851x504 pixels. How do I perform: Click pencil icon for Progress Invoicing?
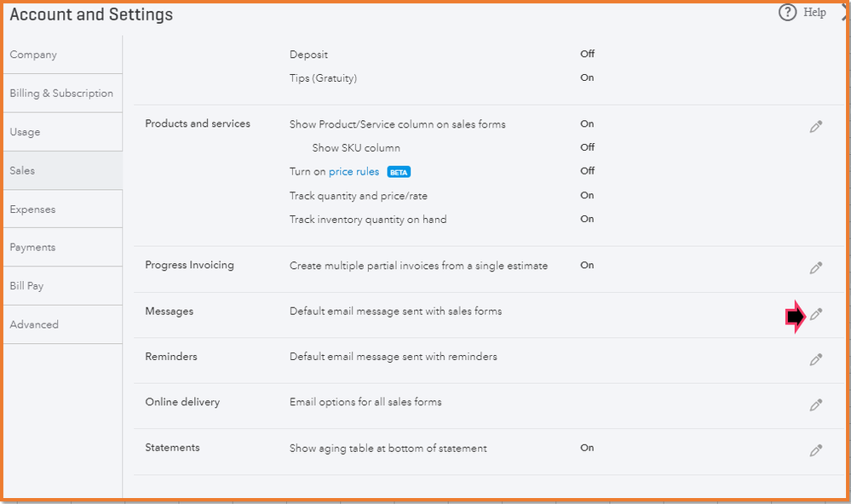coord(815,268)
